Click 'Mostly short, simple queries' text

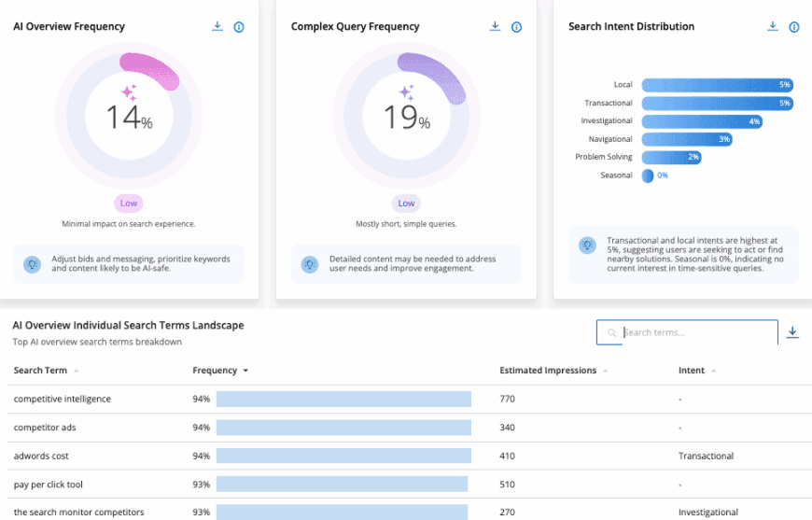(x=406, y=224)
